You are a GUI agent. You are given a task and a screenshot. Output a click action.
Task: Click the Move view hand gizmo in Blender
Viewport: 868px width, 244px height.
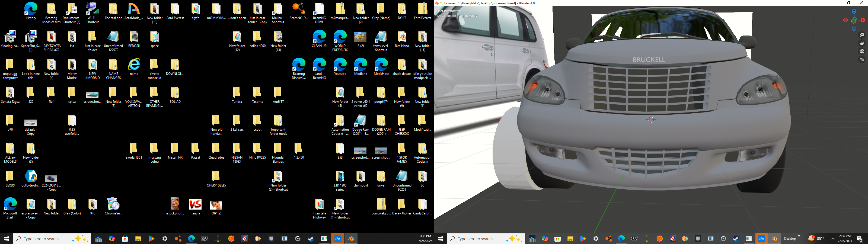pos(861,43)
